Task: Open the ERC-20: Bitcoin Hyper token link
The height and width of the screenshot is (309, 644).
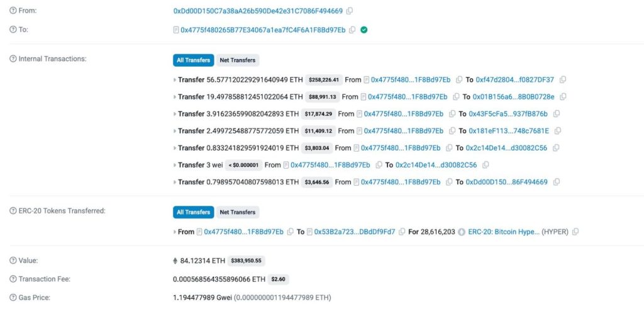Action: click(x=503, y=232)
